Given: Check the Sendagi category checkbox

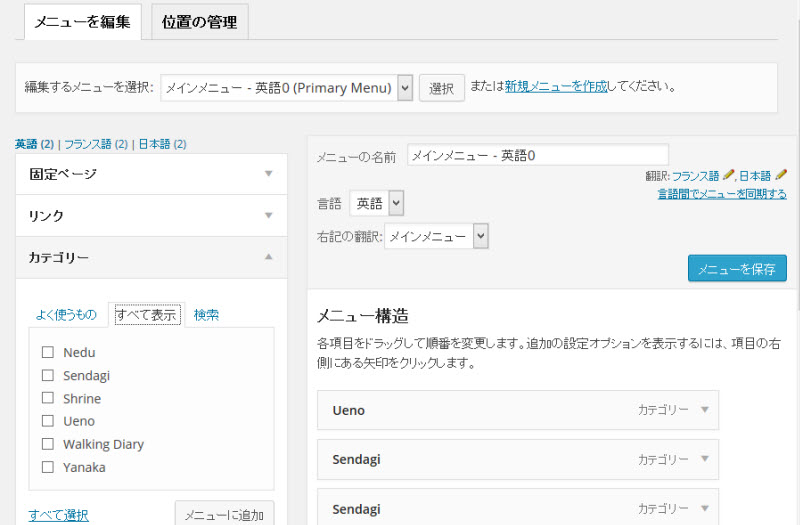Looking at the screenshot, I should click(x=47, y=375).
